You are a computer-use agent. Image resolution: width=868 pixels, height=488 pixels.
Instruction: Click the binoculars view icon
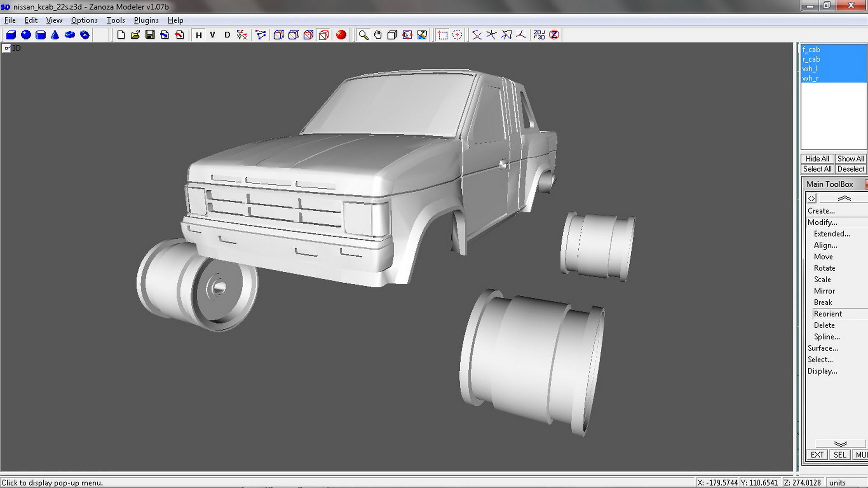422,35
